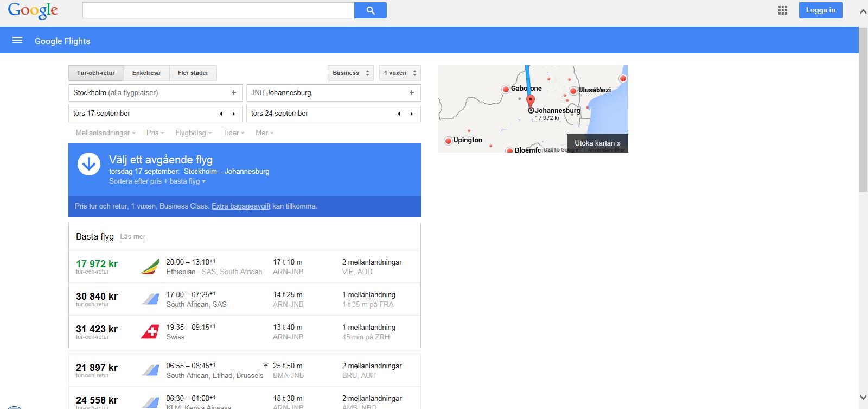Open the Extra bagageavgift link
Image resolution: width=868 pixels, height=409 pixels.
tap(241, 206)
